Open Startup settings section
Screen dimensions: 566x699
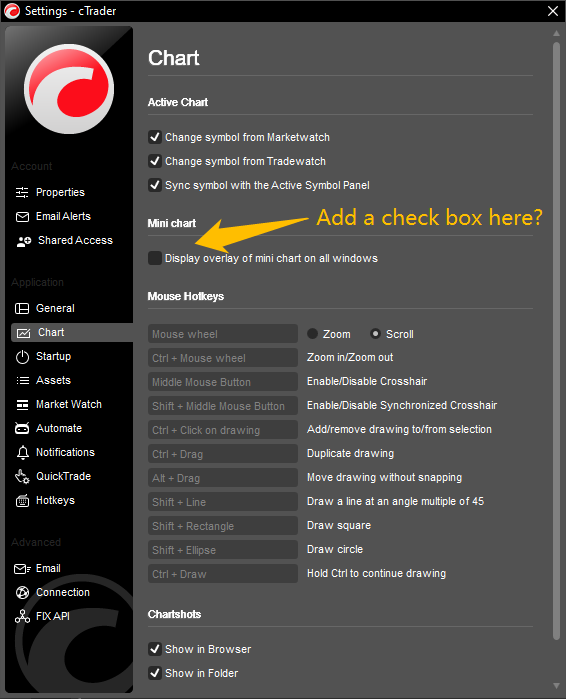coord(53,357)
